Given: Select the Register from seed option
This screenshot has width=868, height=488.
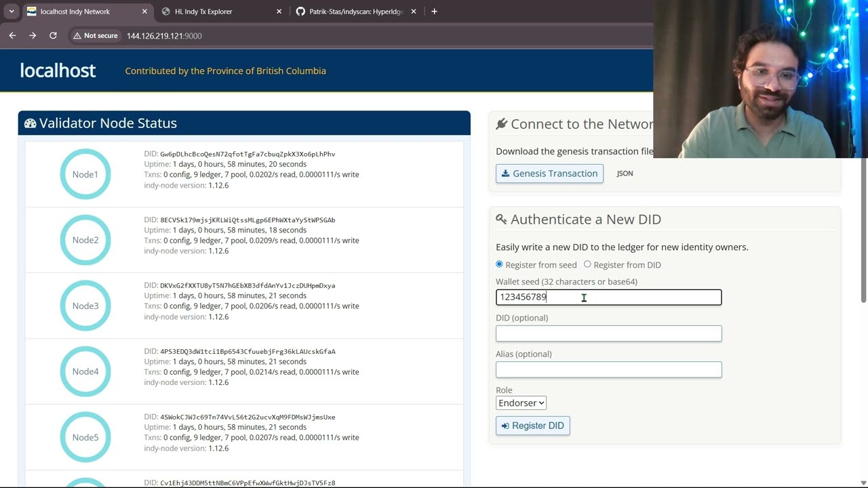Looking at the screenshot, I should click(x=500, y=264).
